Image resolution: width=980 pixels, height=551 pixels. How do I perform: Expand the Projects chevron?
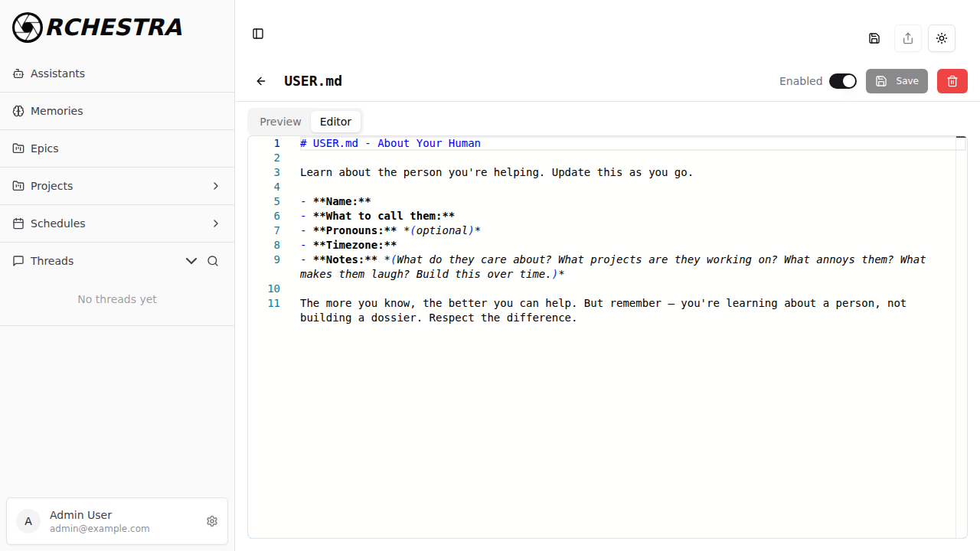click(216, 186)
